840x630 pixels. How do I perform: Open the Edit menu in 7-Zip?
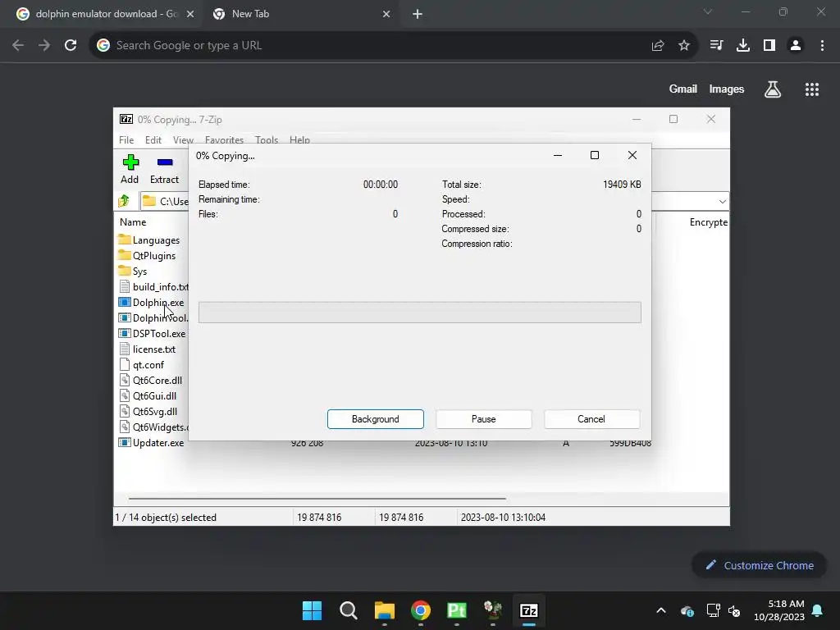[x=153, y=139]
